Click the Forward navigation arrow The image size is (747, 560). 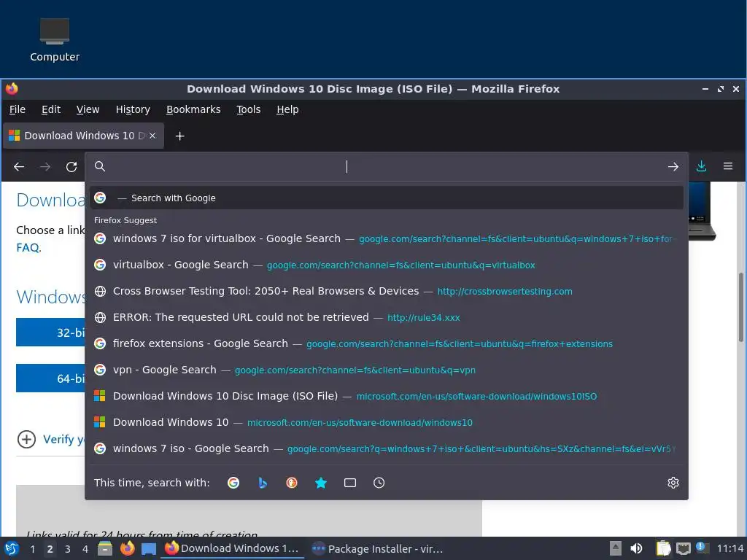45,167
